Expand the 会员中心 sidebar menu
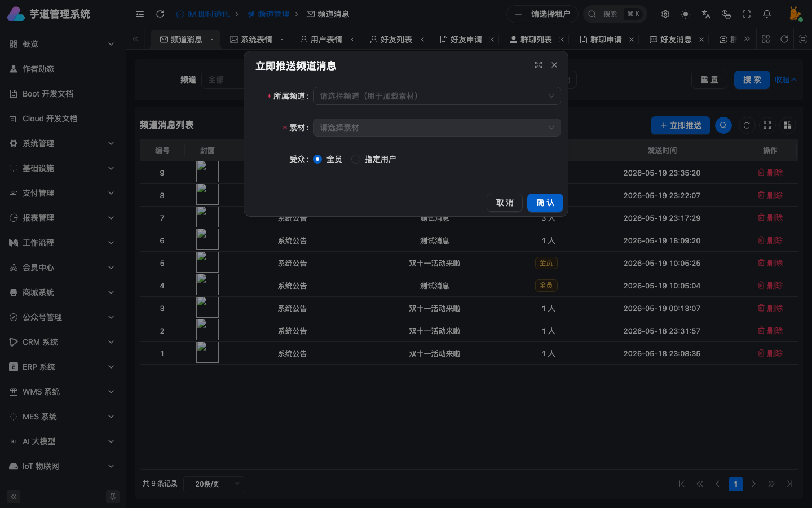 [x=63, y=268]
